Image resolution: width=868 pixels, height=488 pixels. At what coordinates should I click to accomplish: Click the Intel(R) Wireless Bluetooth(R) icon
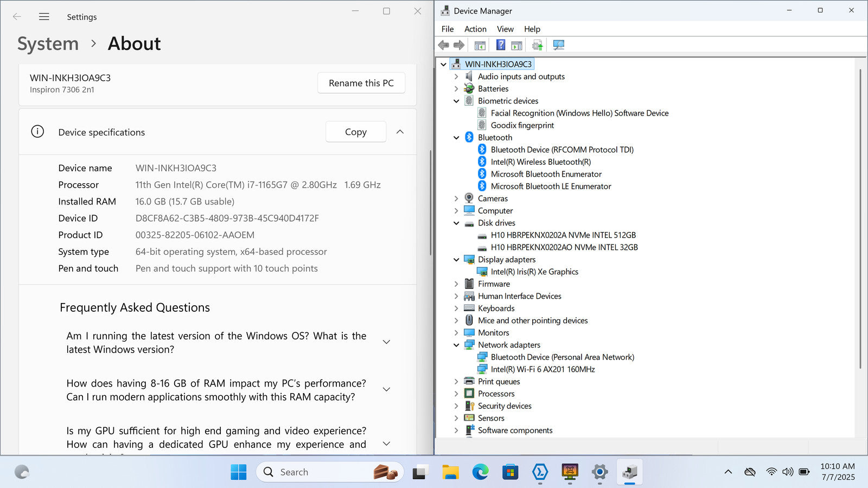482,162
